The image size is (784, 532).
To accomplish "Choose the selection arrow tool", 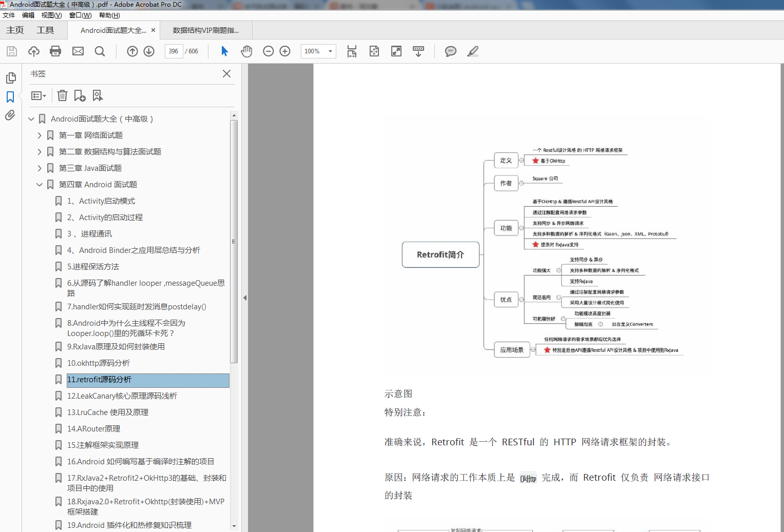I will tap(224, 51).
